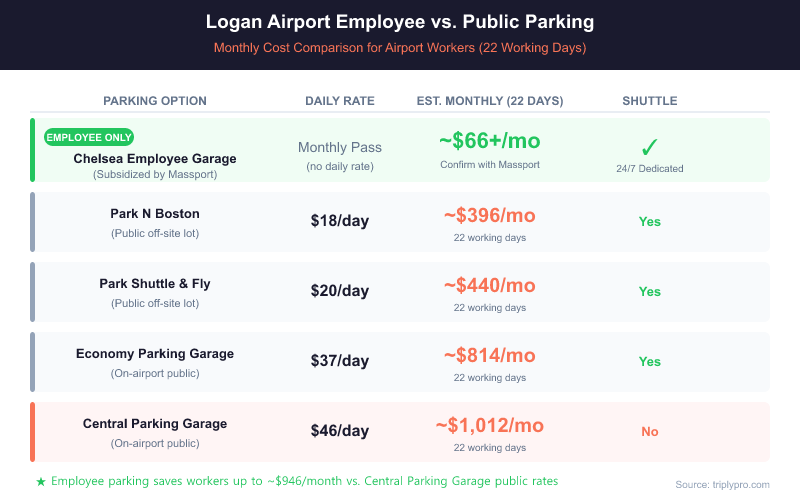Click the green star in footer note

click(40, 481)
